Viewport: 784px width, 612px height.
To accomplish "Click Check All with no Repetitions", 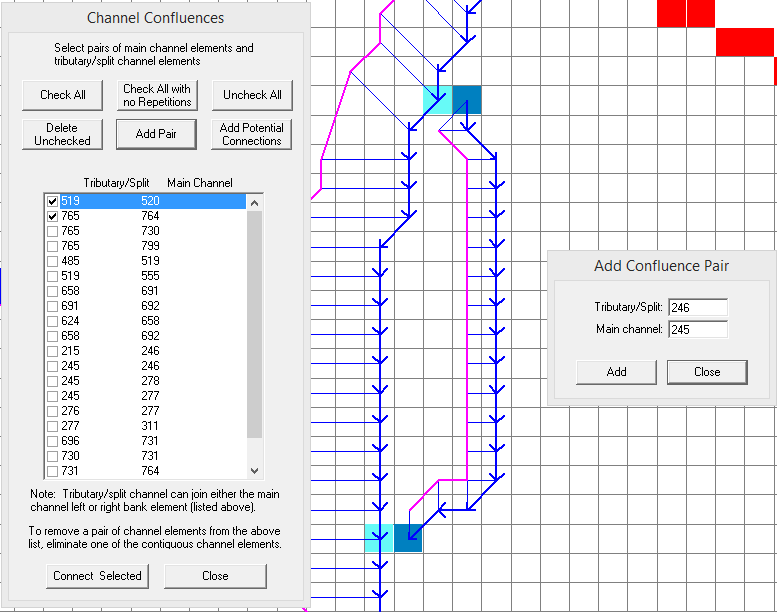I will coord(157,95).
